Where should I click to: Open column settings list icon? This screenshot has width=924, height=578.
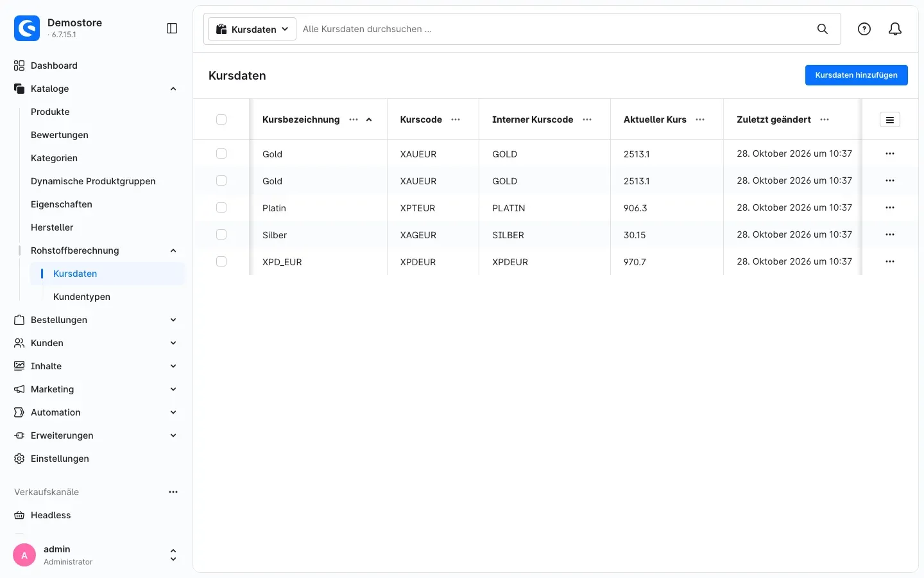click(x=890, y=119)
